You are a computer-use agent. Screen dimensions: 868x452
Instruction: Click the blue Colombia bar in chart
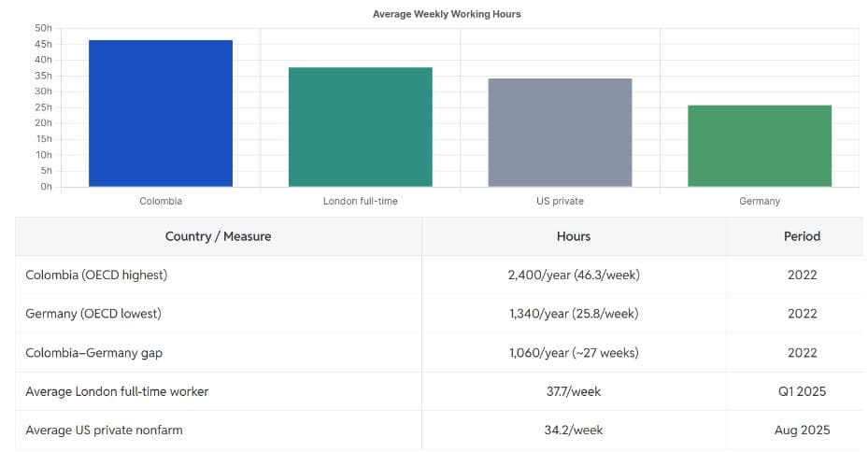pos(161,113)
